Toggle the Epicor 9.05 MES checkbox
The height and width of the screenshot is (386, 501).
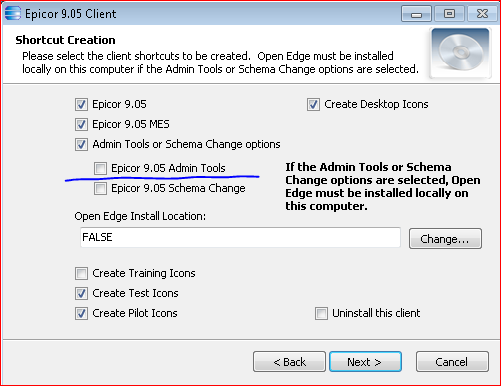(x=81, y=124)
